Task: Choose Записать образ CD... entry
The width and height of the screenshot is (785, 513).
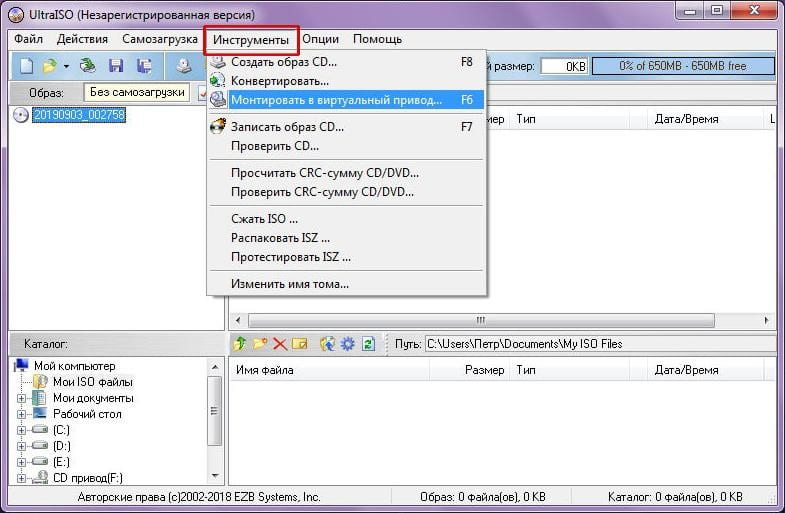Action: 346,127
